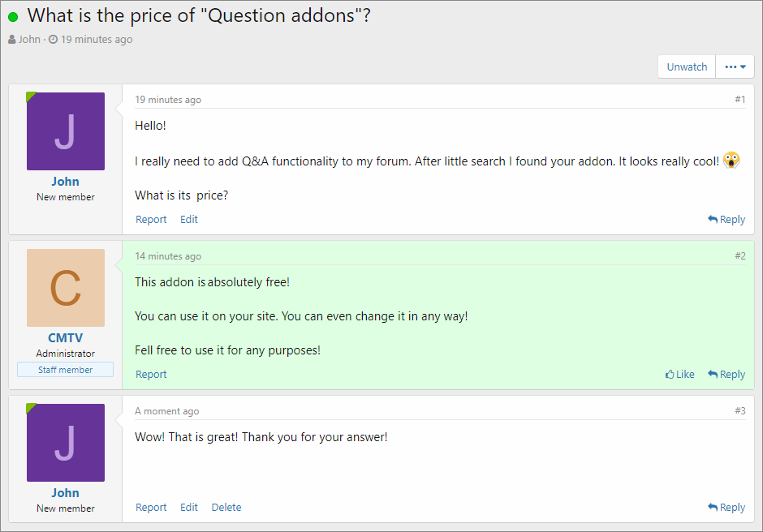Reply to CMTV's answer post

click(x=726, y=375)
